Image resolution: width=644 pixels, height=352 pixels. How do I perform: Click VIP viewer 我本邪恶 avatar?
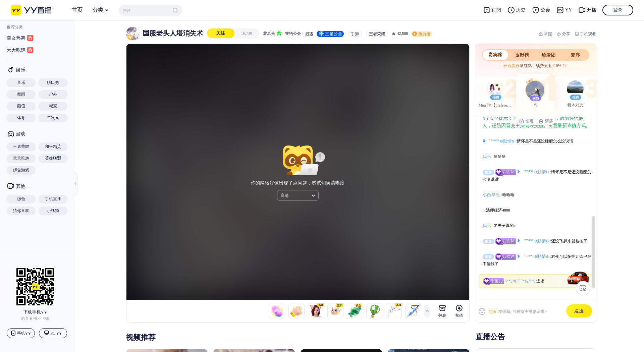(x=575, y=89)
